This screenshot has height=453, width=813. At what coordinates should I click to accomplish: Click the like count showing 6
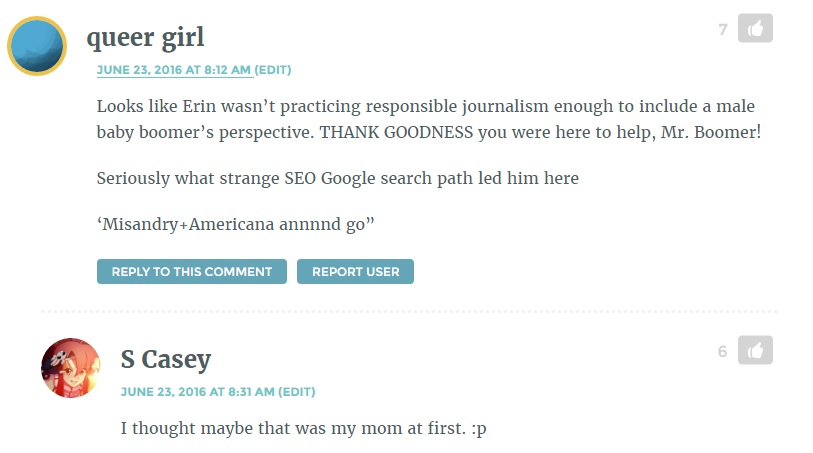[723, 352]
